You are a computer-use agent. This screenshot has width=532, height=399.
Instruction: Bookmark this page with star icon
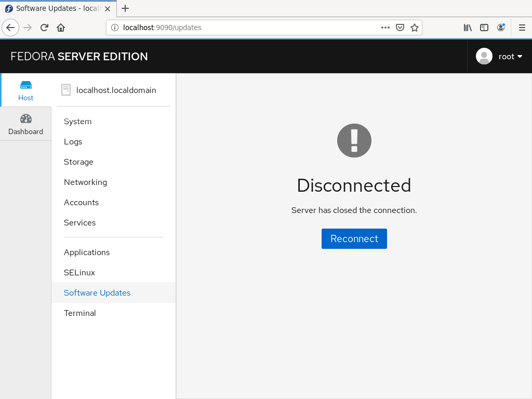click(x=414, y=28)
